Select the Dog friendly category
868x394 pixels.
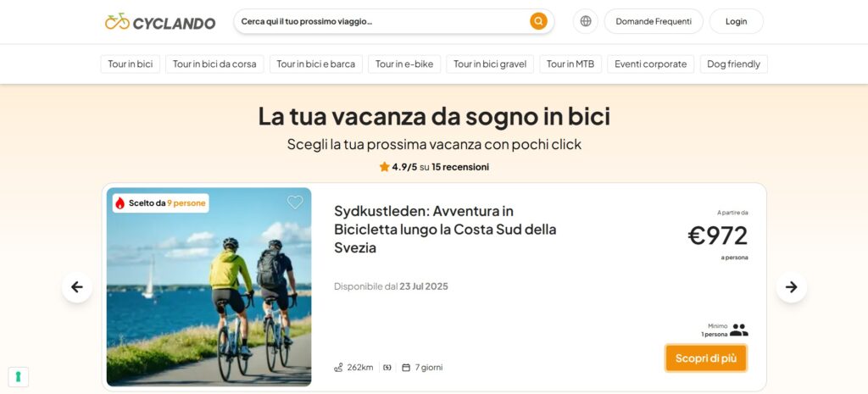733,64
